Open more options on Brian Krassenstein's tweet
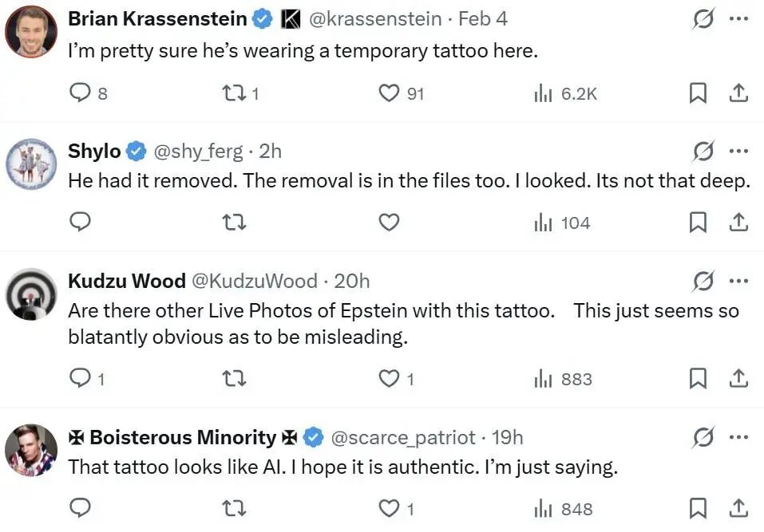This screenshot has height=532, width=764. pyautogui.click(x=739, y=18)
